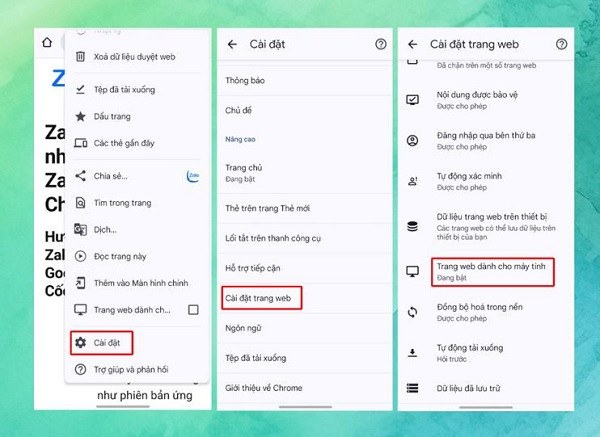Tick the desktop site checkbox in menu
The height and width of the screenshot is (437, 600).
tap(194, 310)
